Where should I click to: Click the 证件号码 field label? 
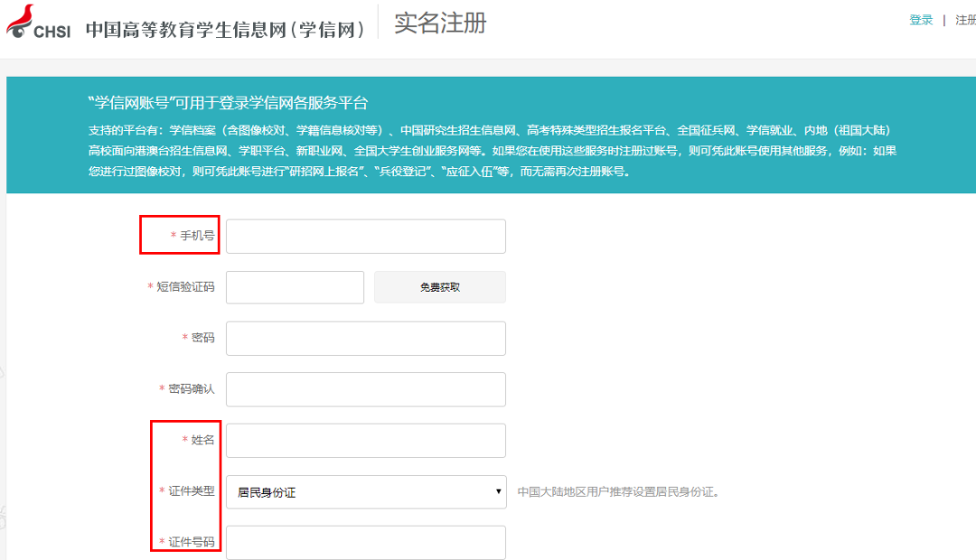(x=191, y=543)
